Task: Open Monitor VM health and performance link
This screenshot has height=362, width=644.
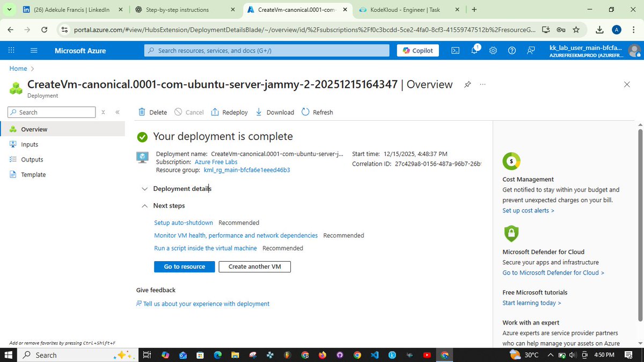Action: coord(236,235)
